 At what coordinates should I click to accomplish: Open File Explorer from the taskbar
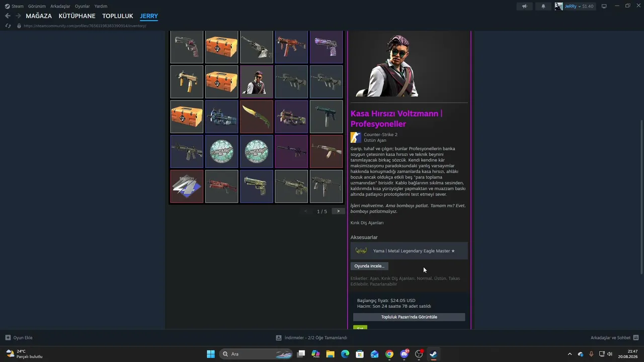pos(330,354)
